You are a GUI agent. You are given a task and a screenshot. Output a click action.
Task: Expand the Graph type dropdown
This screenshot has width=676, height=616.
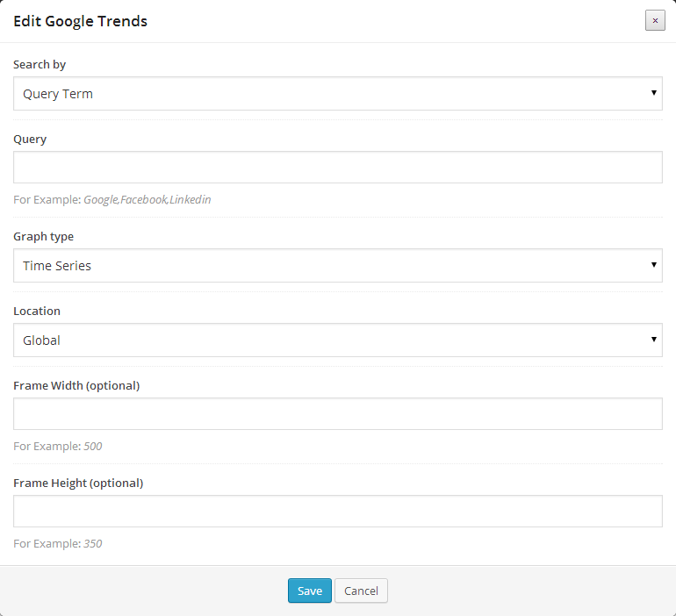point(337,266)
